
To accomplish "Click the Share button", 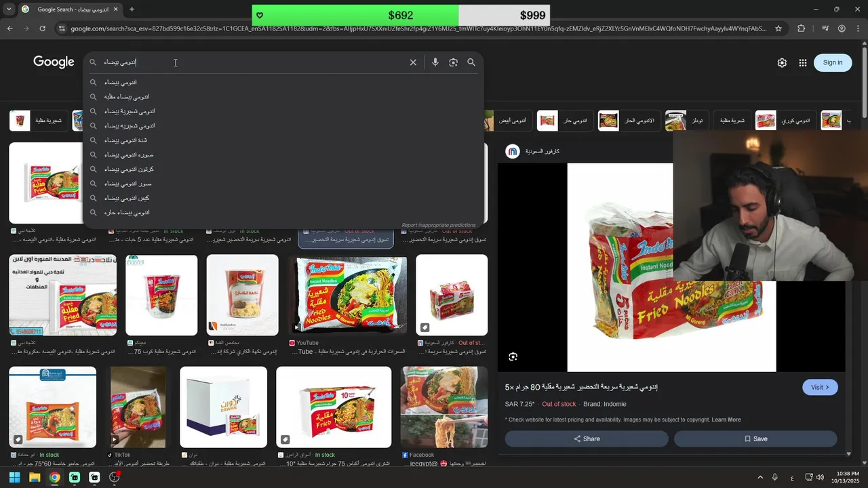I will pos(587,439).
